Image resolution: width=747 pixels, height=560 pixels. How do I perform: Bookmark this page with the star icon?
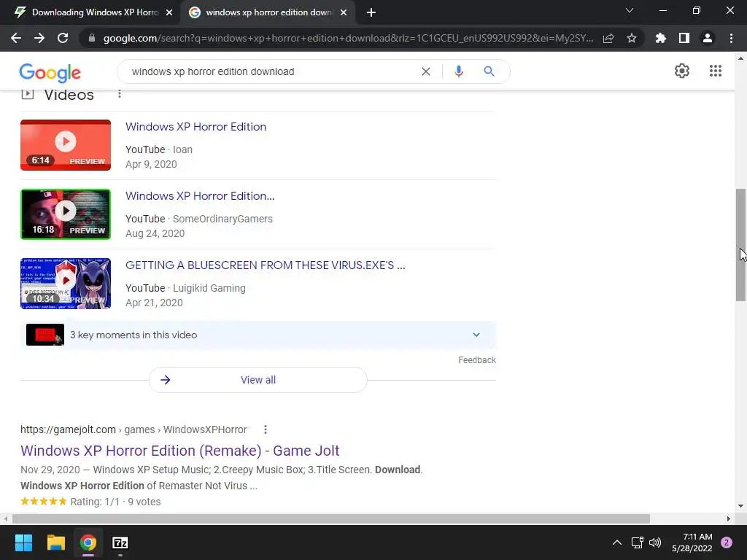tap(632, 38)
